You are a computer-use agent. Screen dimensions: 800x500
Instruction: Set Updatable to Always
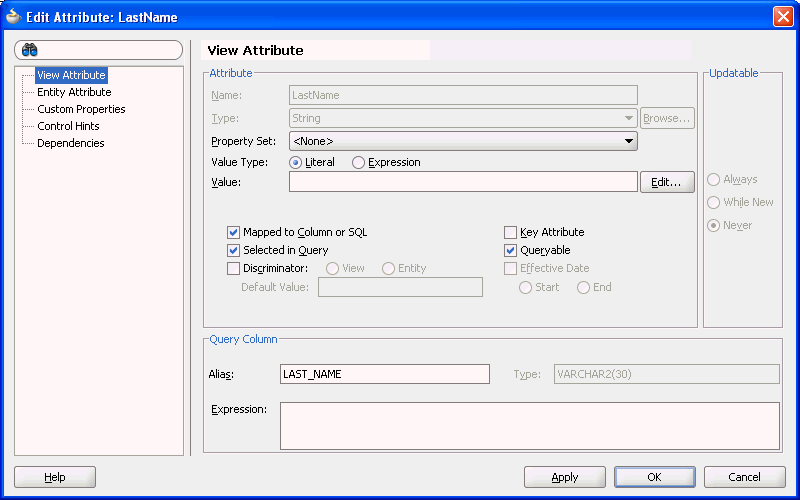713,180
